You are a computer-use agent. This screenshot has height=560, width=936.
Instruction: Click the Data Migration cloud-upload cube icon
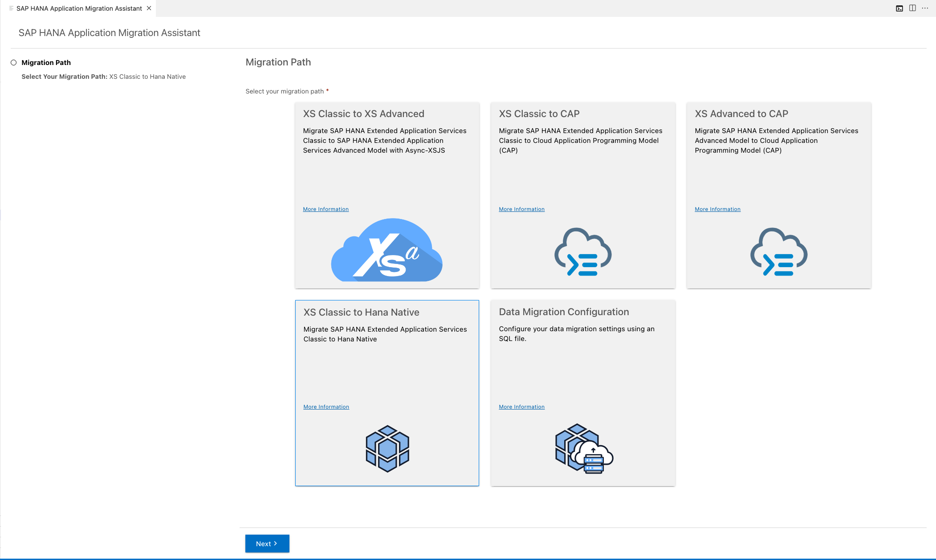coord(584,449)
